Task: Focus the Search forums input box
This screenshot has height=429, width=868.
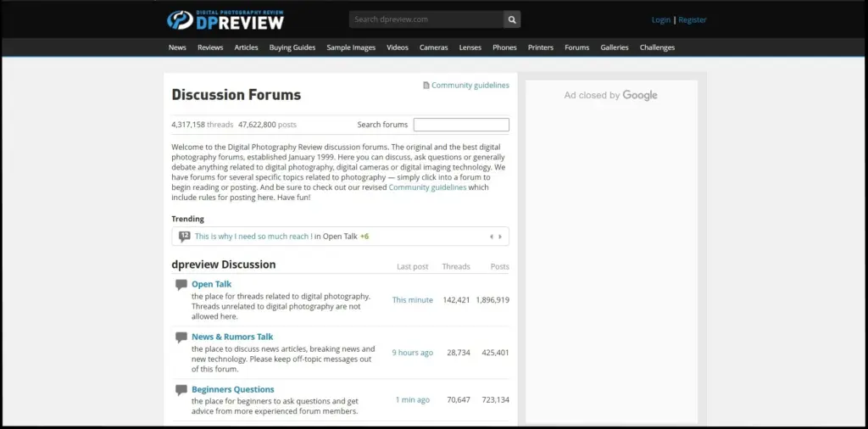Action: pyautogui.click(x=461, y=125)
